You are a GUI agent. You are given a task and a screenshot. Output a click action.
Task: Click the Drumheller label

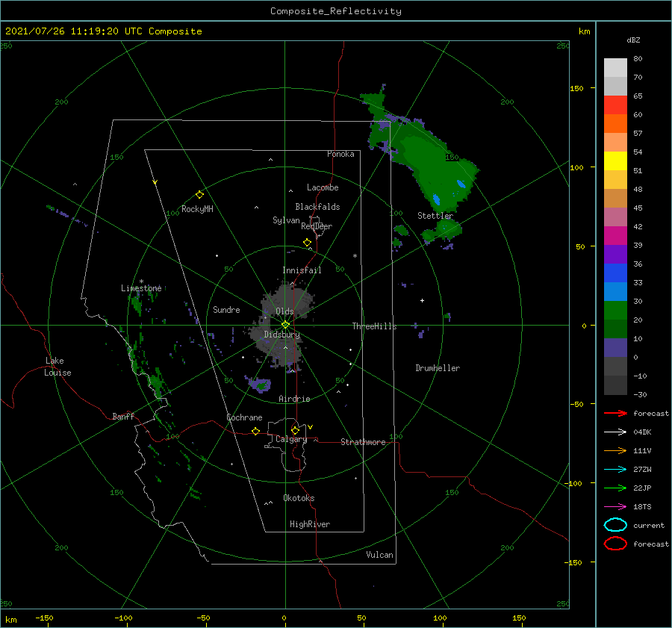point(438,368)
